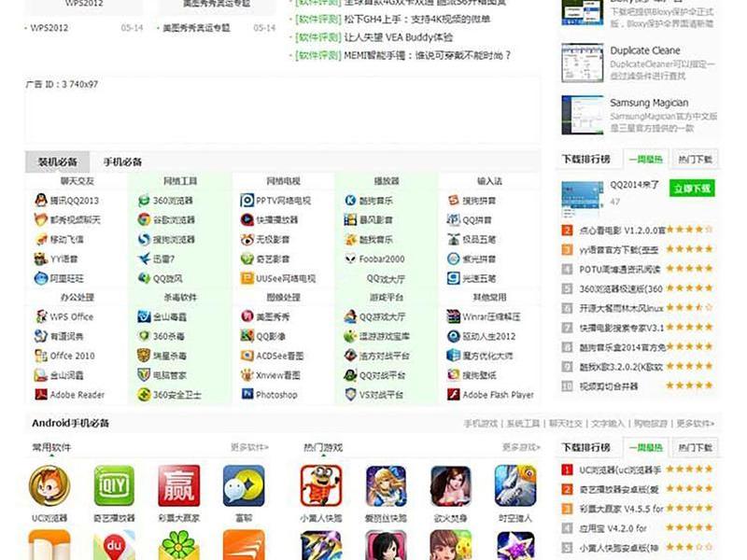The image size is (747, 560).
Task: Select 一周最热 tab beside QQ2014 ranking
Action: [645, 159]
